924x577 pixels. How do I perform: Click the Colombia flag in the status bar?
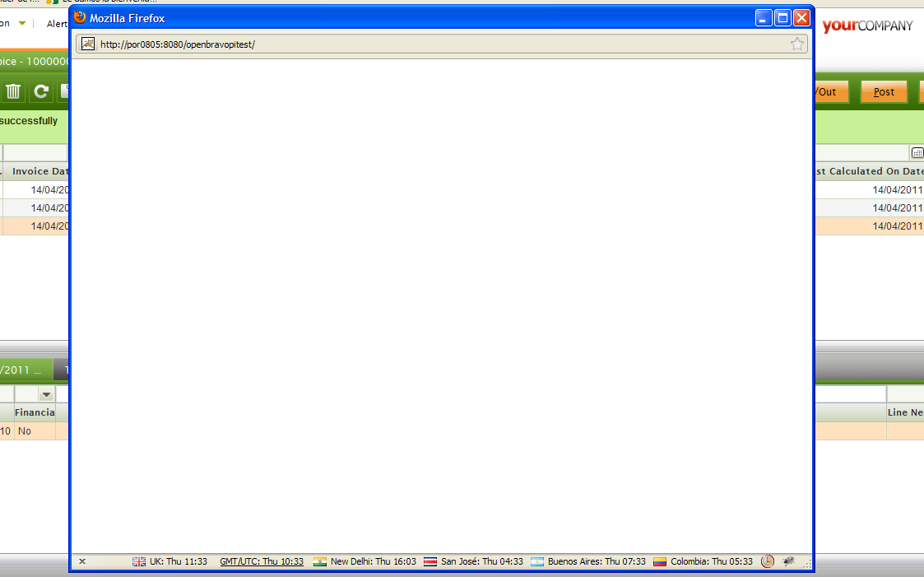[x=660, y=561]
